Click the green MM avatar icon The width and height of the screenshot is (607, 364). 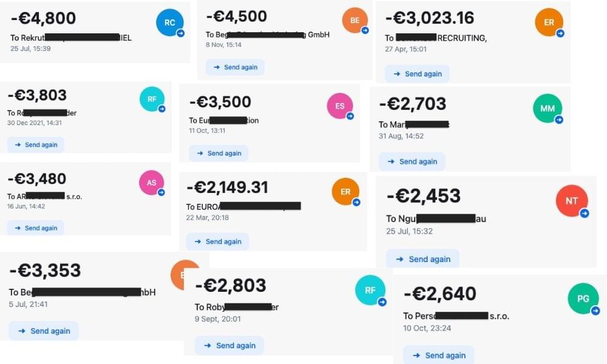click(548, 109)
